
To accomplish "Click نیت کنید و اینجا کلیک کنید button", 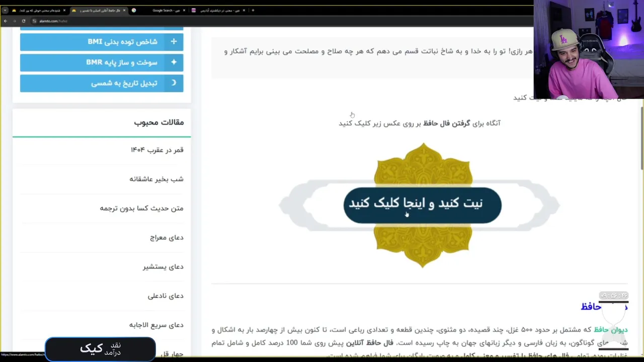I will point(423,204).
